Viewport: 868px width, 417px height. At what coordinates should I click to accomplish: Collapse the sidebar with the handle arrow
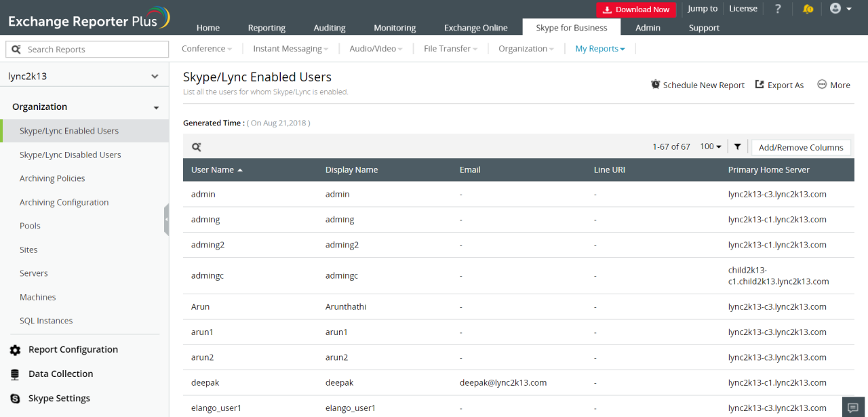[x=166, y=219]
